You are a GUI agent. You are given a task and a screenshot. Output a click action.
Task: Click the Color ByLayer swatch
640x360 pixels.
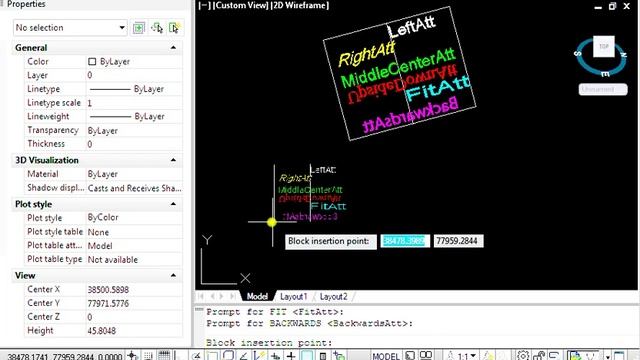coord(92,62)
